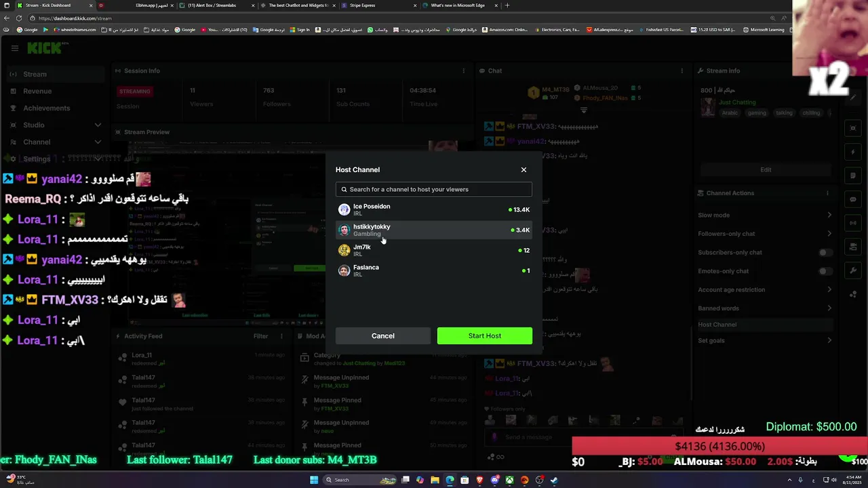Image resolution: width=868 pixels, height=488 pixels.
Task: Click the Edit stream info button
Action: tap(766, 169)
